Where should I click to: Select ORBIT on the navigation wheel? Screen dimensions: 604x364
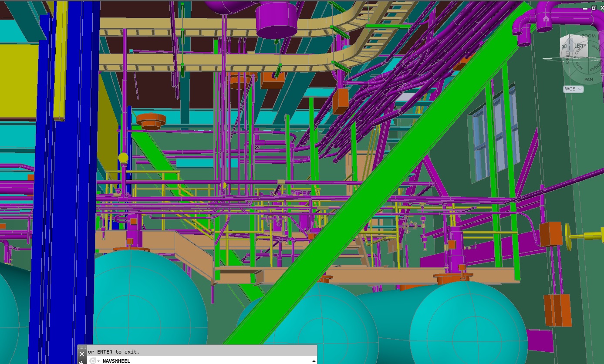[x=567, y=58]
